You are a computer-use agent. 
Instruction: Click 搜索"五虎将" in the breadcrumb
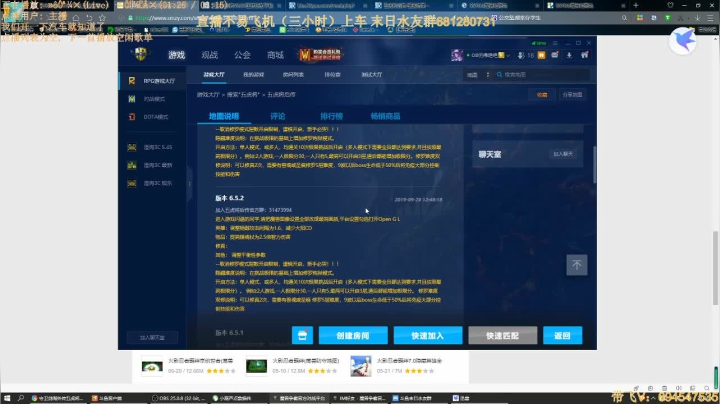click(x=243, y=95)
